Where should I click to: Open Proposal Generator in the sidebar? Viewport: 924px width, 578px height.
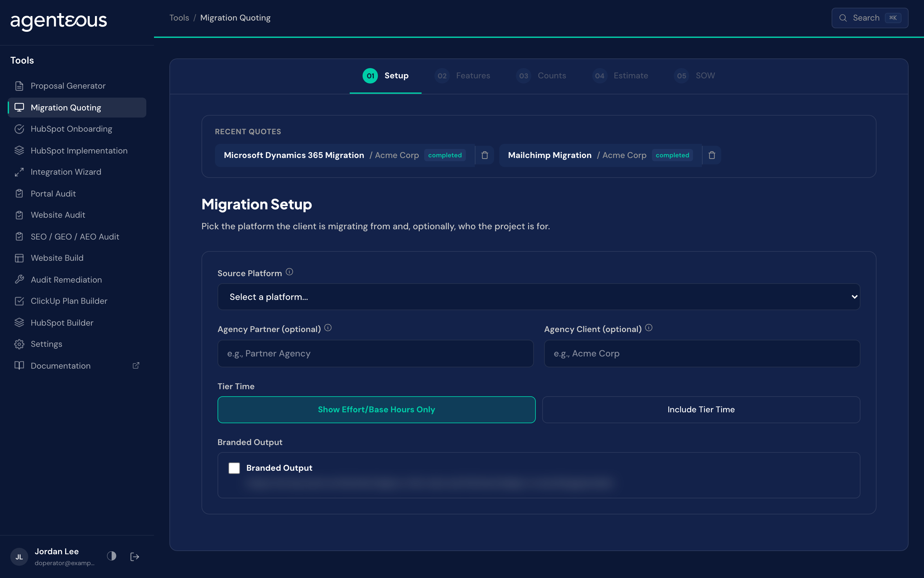[77, 86]
